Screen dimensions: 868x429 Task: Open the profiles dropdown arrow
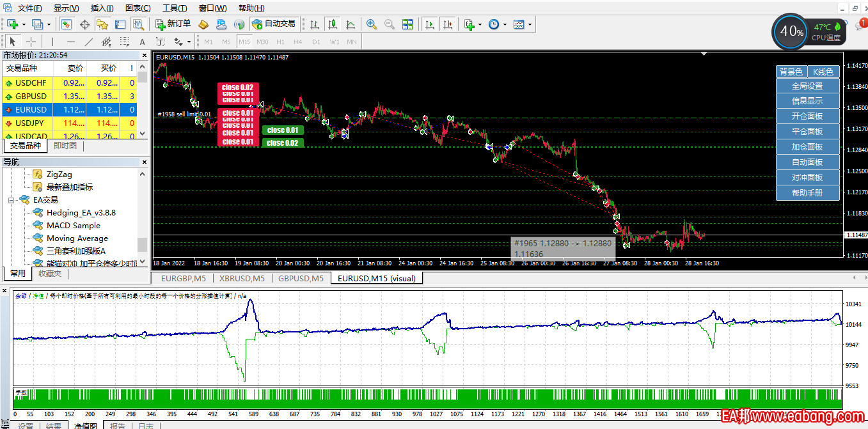coord(49,24)
